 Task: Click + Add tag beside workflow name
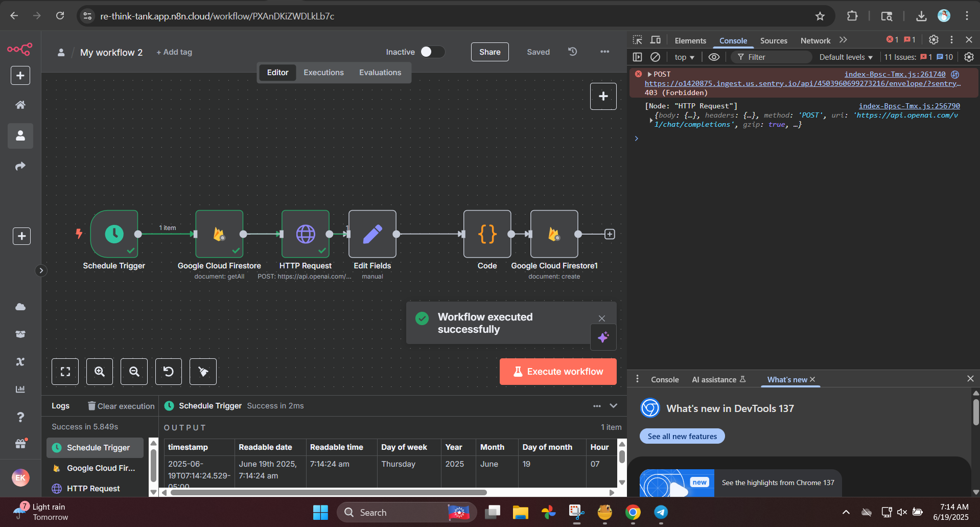point(174,52)
